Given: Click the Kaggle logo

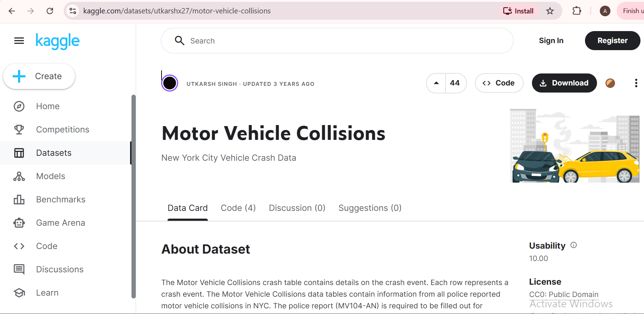Looking at the screenshot, I should (58, 41).
